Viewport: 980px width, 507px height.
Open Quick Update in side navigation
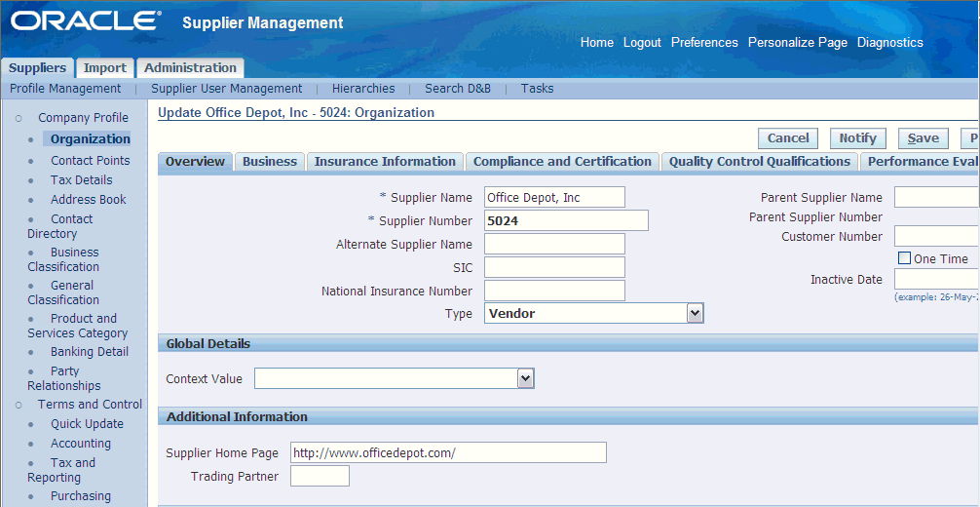point(87,423)
